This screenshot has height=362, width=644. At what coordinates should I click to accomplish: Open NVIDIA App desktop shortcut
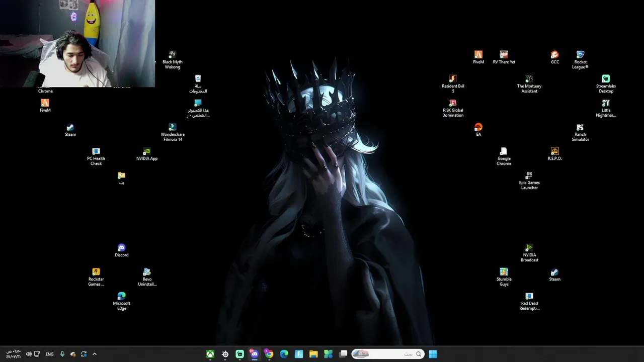(x=147, y=154)
